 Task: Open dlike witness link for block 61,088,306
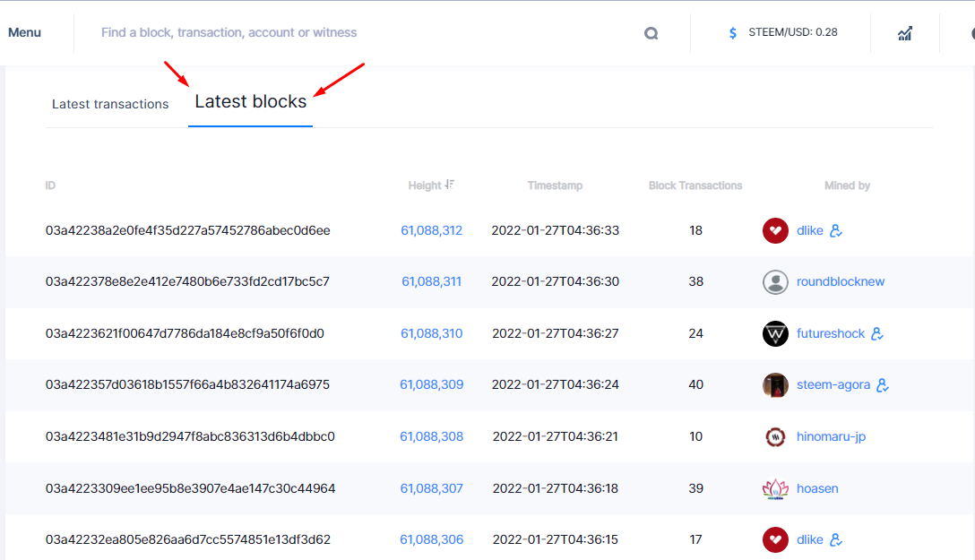point(809,539)
